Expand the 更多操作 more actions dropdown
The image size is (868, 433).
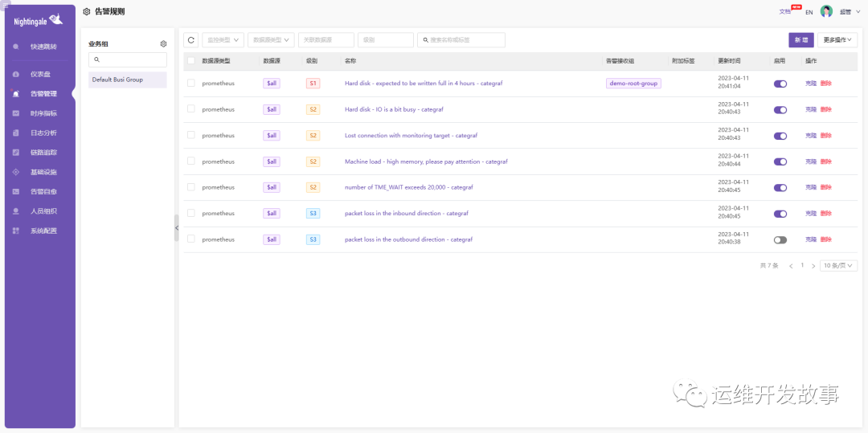(837, 39)
